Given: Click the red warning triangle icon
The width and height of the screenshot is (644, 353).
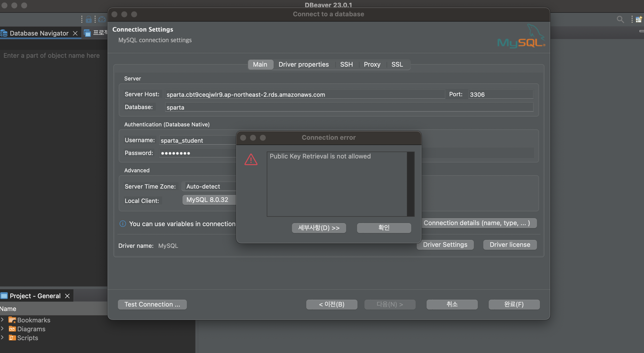Looking at the screenshot, I should (251, 159).
